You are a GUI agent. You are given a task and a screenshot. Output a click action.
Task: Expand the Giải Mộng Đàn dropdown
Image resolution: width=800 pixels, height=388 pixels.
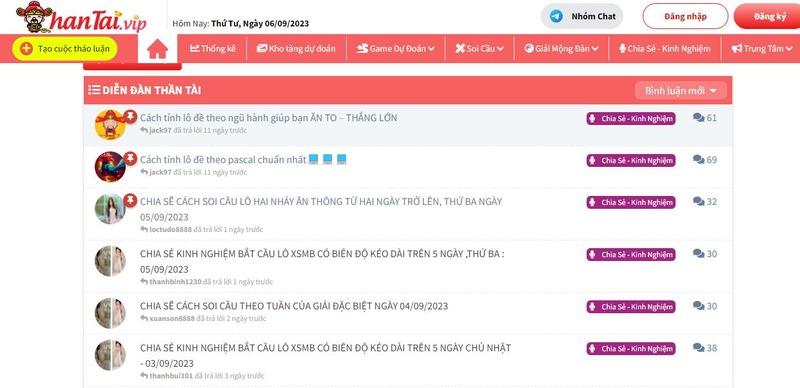point(561,48)
